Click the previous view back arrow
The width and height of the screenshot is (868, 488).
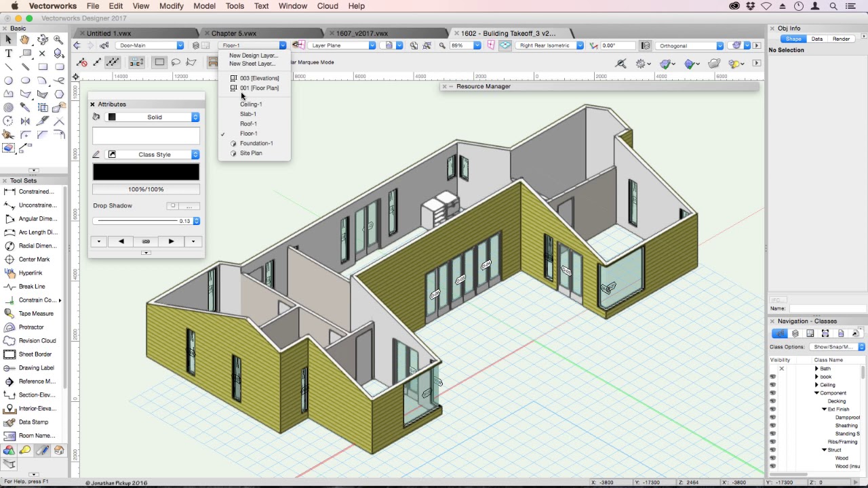77,45
